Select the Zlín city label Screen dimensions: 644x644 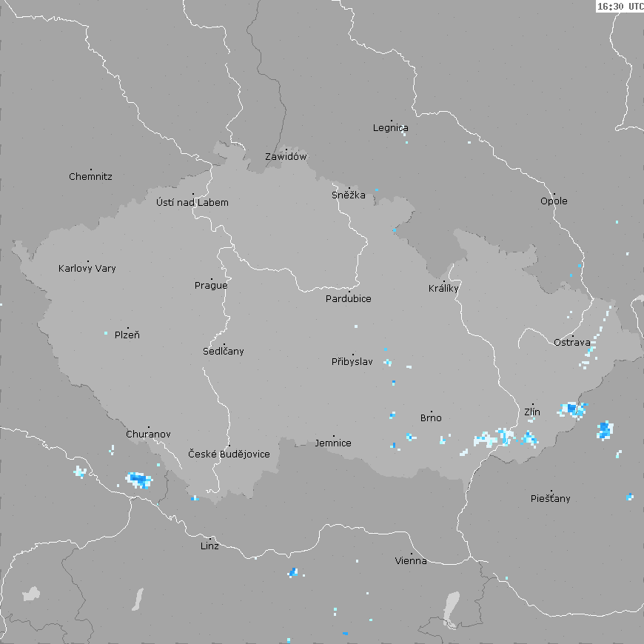click(x=532, y=412)
